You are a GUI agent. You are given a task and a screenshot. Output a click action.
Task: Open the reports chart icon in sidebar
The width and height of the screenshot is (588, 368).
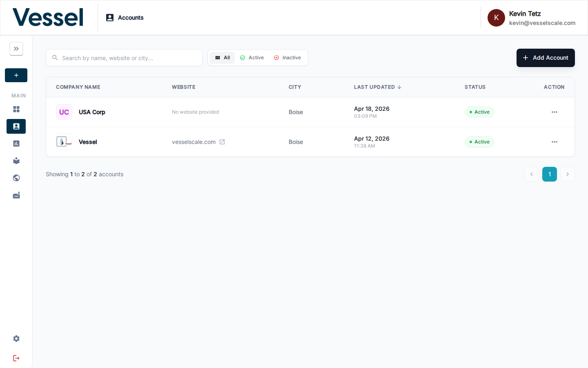point(16,144)
